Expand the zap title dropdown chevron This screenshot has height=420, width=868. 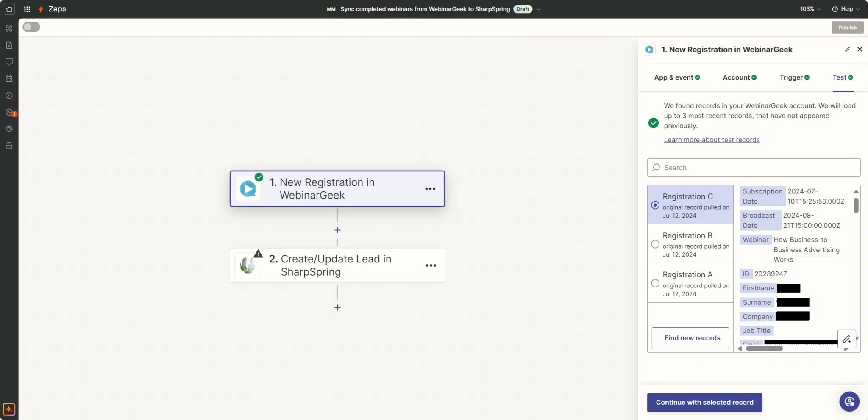click(539, 9)
